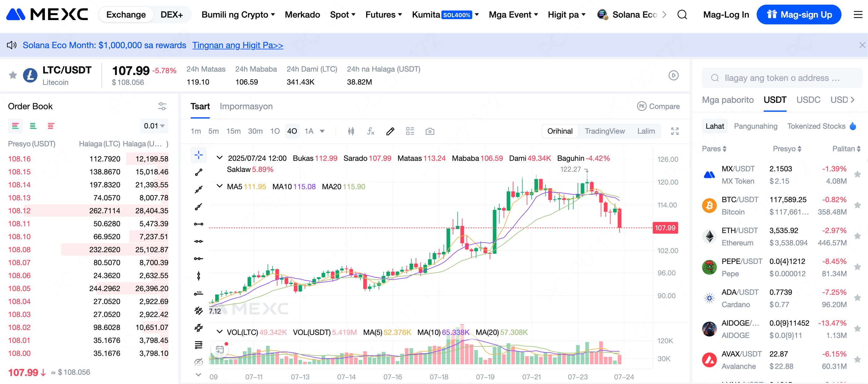Show sell orders only in order book
Image resolution: width=868 pixels, height=384 pixels.
[x=51, y=126]
